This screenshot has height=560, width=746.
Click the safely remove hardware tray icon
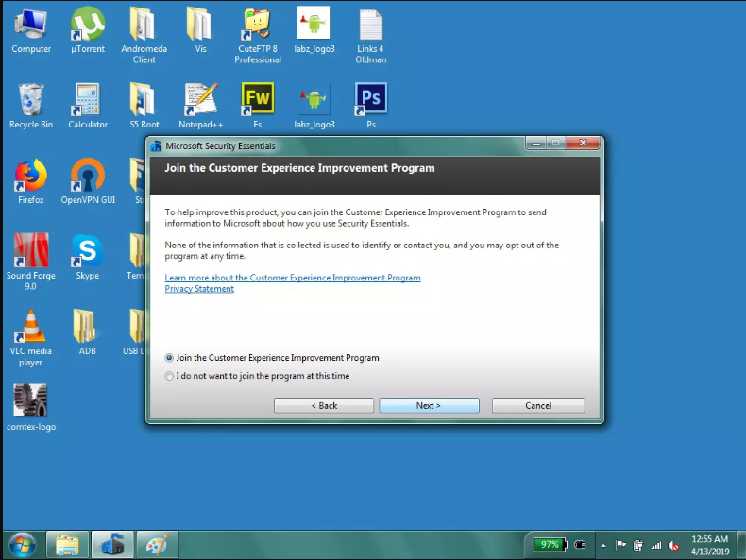(638, 545)
